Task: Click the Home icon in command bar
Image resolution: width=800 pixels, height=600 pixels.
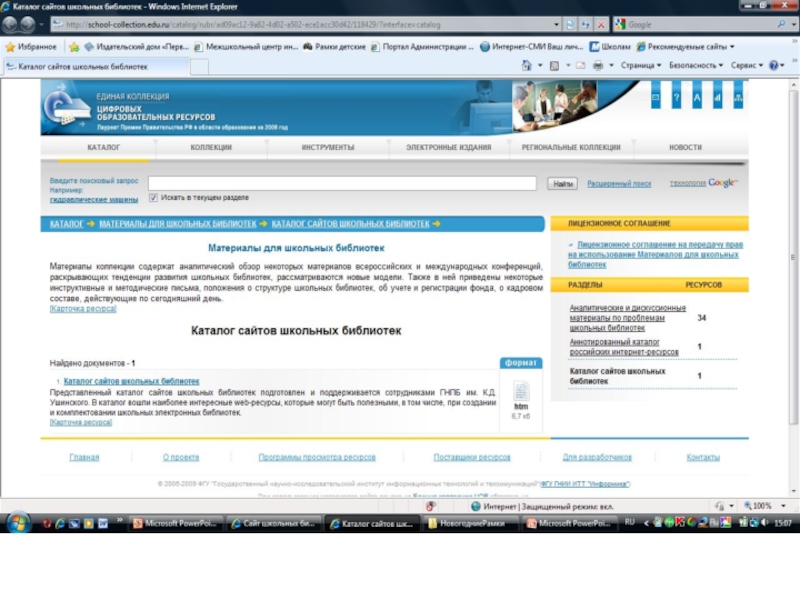Action: point(527,65)
